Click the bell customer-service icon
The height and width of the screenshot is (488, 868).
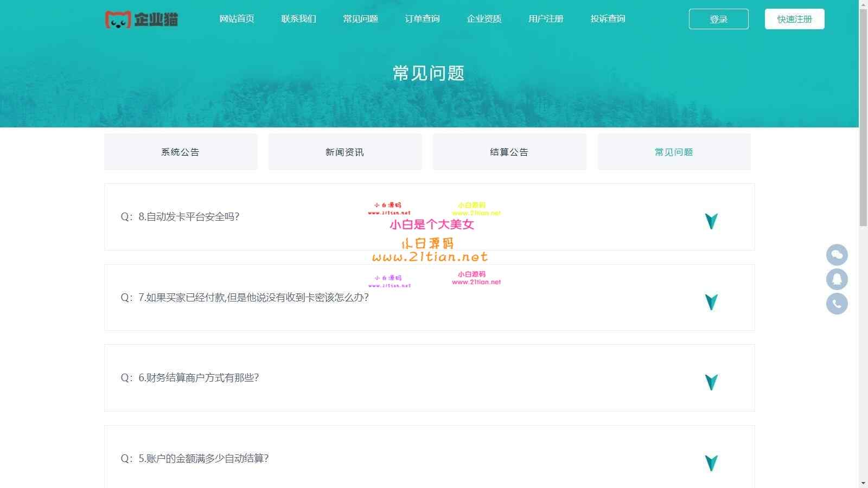pos(837,279)
